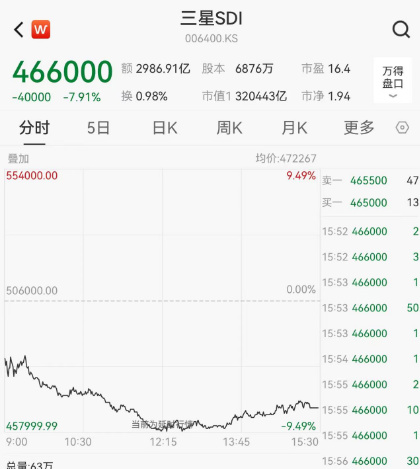Select the 15:53 trade with volume 50
The height and width of the screenshot is (469, 420).
coord(370,308)
